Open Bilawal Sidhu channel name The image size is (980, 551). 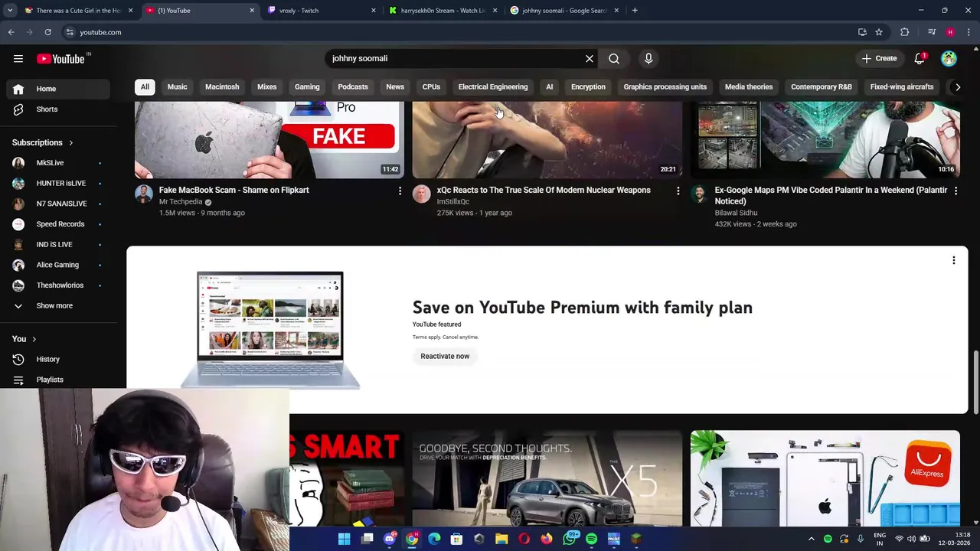coord(736,213)
